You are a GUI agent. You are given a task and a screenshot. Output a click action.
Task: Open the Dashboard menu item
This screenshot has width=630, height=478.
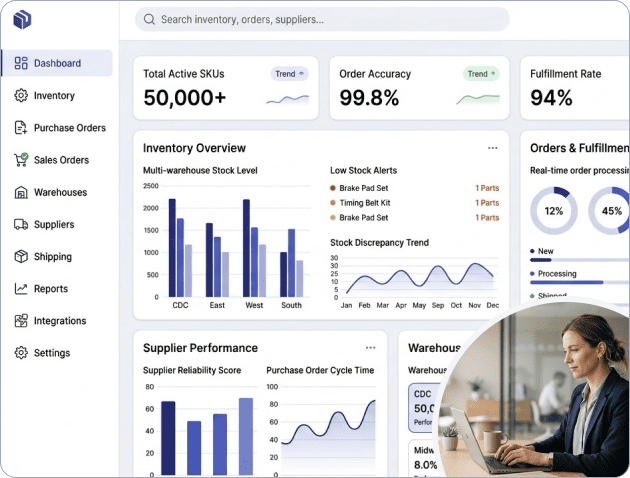[x=57, y=63]
